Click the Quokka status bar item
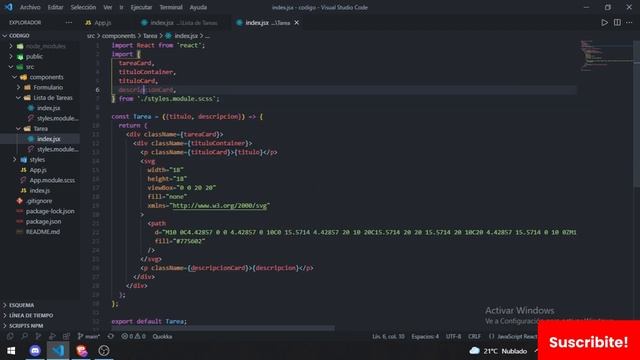 click(162, 336)
